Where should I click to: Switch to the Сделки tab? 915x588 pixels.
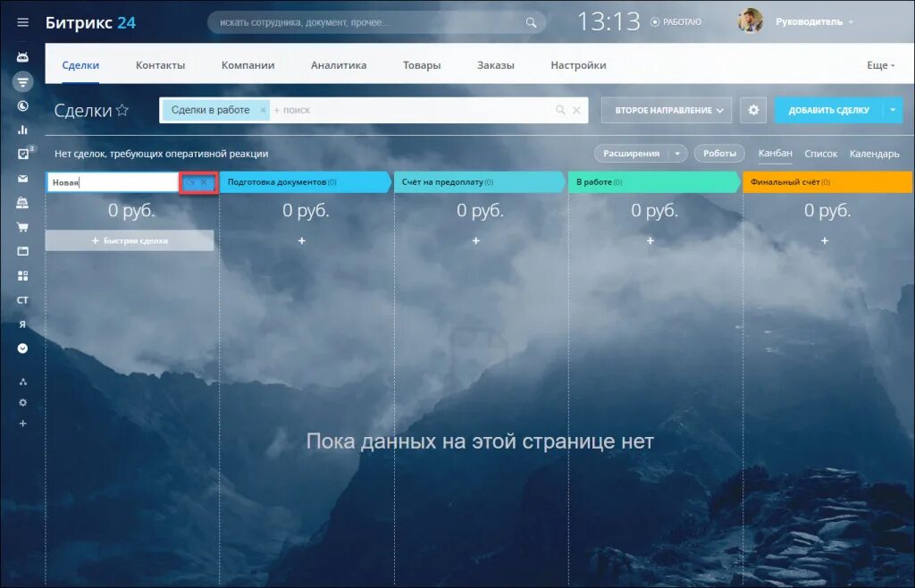(80, 65)
